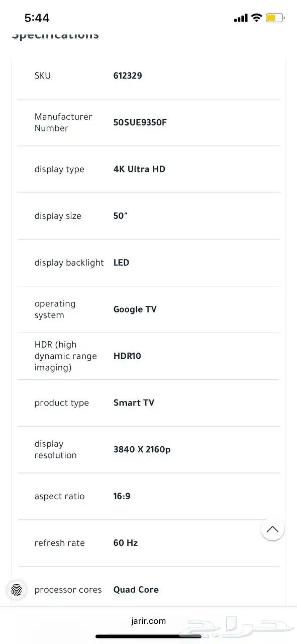Tap the fingerprint accessibility icon
This screenshot has width=297, height=644.
[x=17, y=590]
